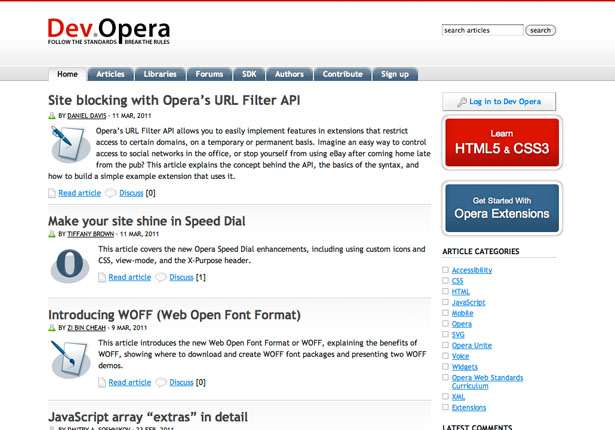Click the speech bubble icon before URL Filter Discuss
The image size is (615, 430).
111,193
